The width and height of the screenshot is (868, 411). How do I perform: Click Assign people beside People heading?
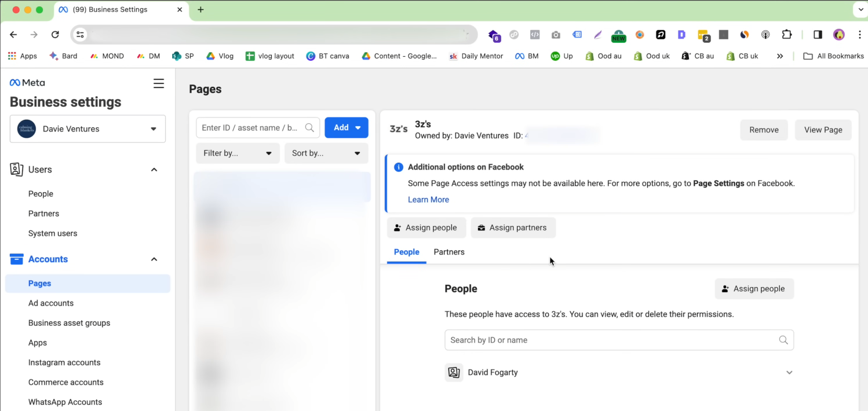[x=754, y=288]
